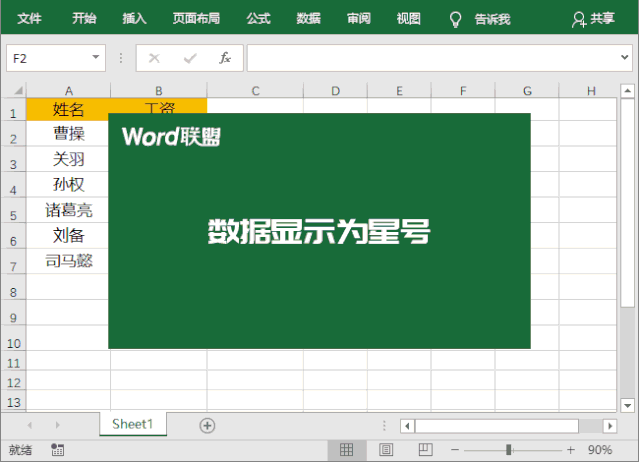Switch to Normal view mode
Viewport: 639px width, 462px height.
coord(347,450)
